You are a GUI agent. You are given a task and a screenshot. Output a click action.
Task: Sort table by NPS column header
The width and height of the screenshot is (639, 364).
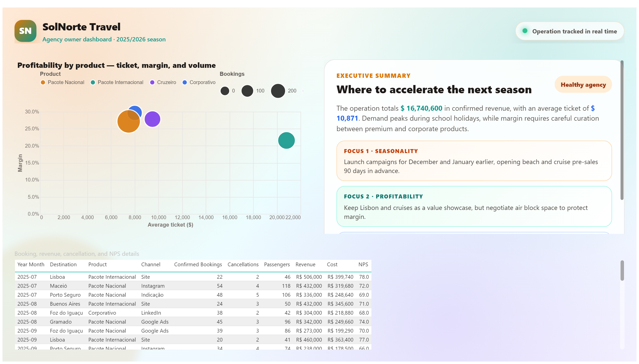363,265
